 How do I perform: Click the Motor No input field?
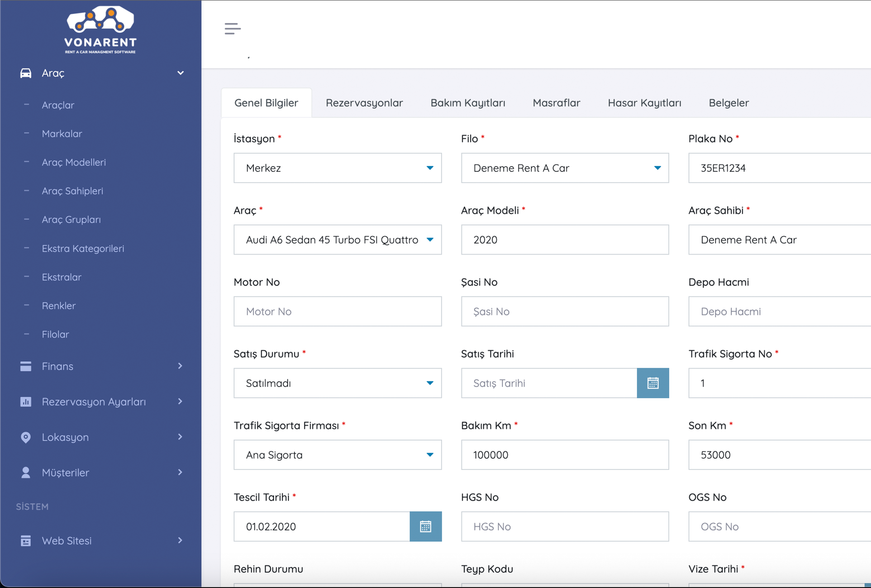(x=337, y=311)
